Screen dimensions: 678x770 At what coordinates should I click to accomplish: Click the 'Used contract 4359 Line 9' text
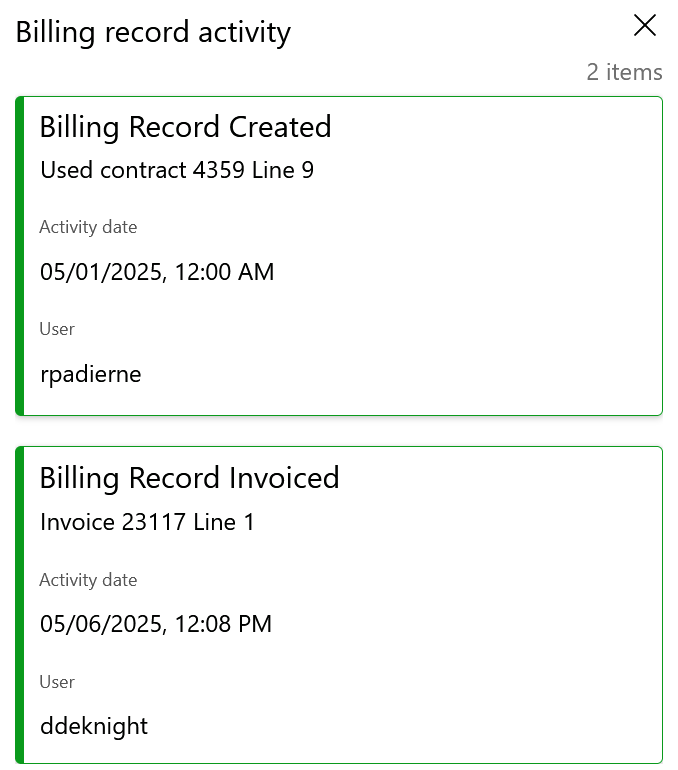point(177,170)
